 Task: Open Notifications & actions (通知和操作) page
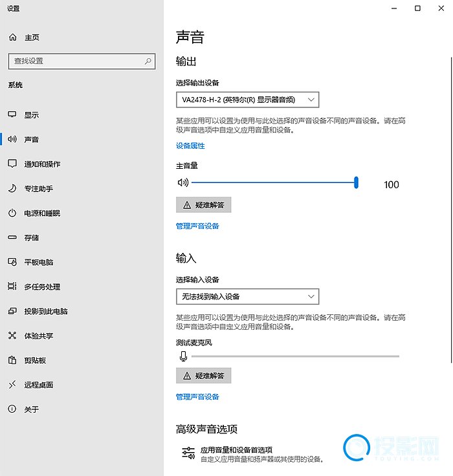pos(42,164)
